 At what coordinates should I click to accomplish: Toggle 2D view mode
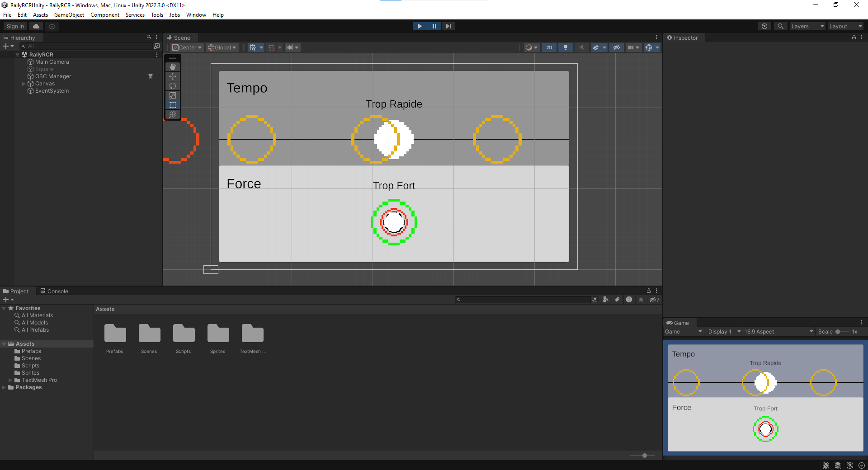(x=549, y=47)
